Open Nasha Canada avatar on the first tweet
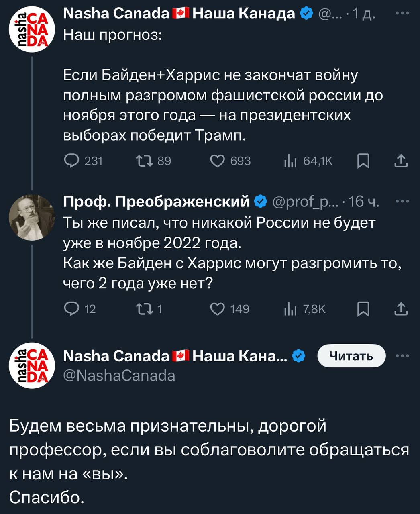Screen dimensions: 420x514 [x=32, y=30]
